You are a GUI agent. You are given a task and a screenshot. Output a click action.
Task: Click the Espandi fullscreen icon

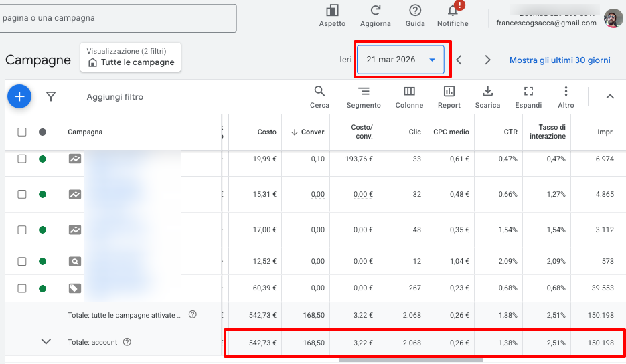[528, 92]
